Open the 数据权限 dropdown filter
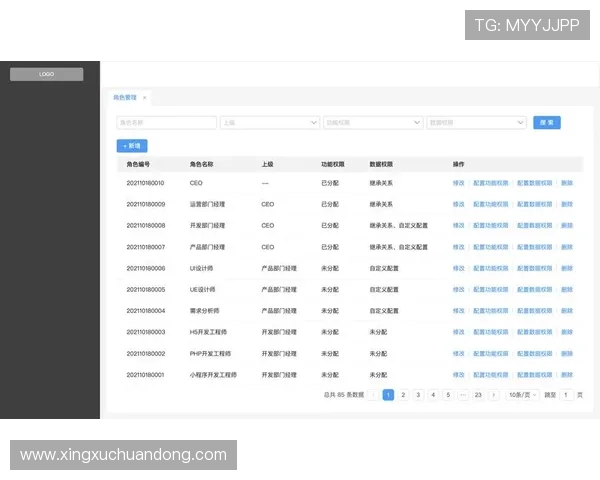The width and height of the screenshot is (600, 480). click(x=476, y=122)
